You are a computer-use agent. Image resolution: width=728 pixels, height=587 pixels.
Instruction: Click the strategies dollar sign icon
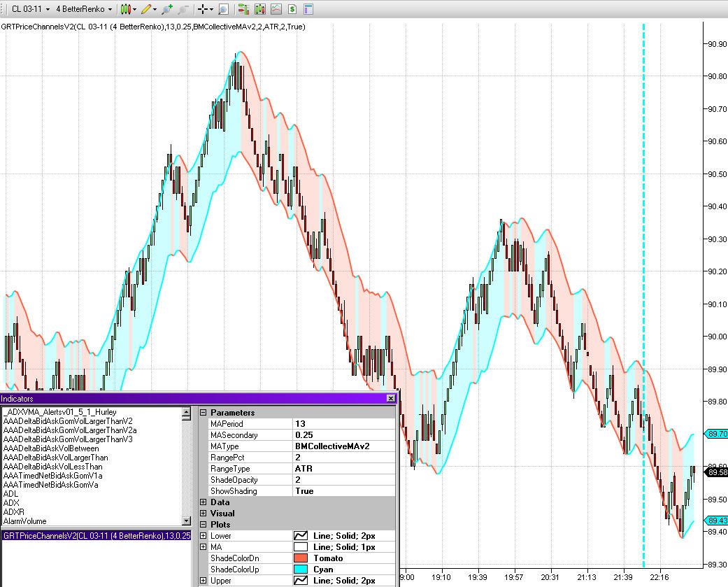tap(292, 9)
